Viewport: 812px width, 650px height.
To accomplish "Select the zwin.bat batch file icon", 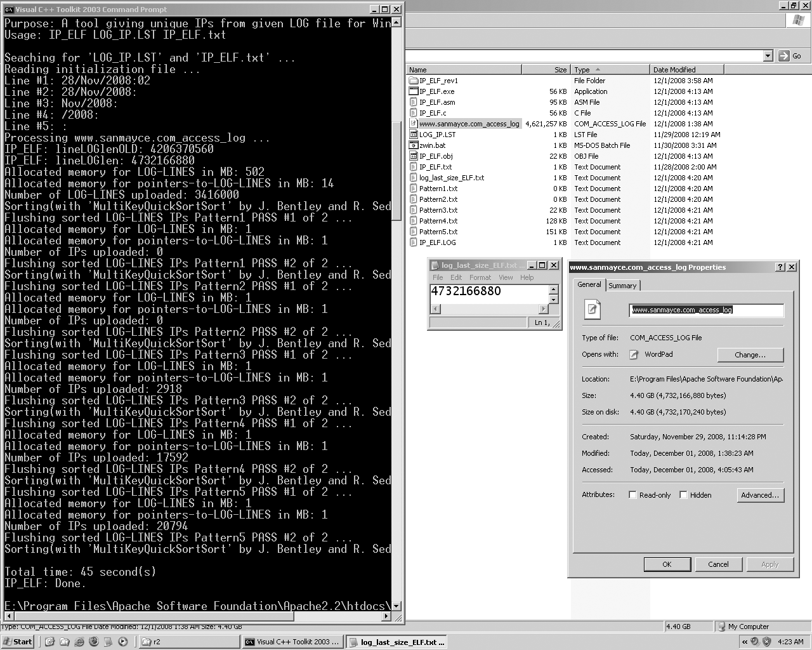I will pyautogui.click(x=414, y=145).
